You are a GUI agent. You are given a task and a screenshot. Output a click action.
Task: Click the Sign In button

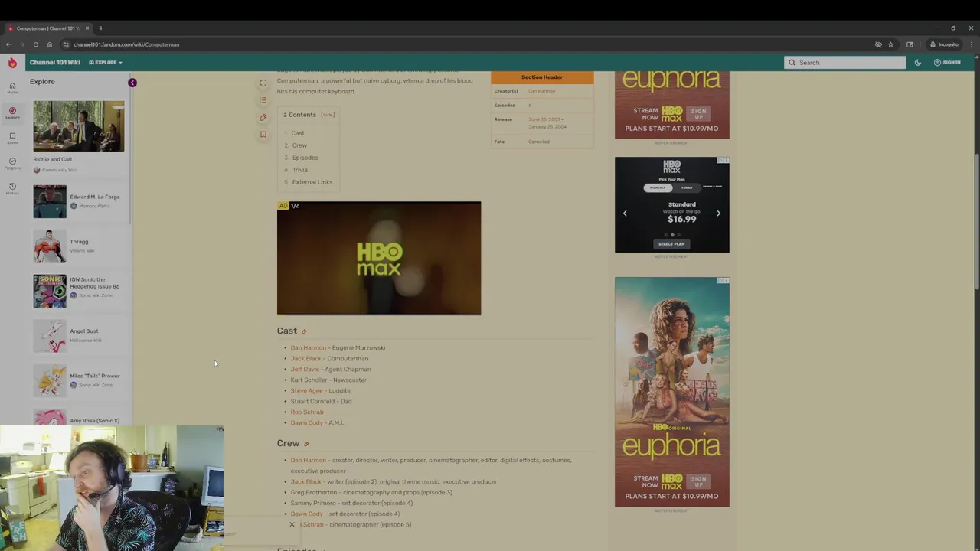coord(947,63)
